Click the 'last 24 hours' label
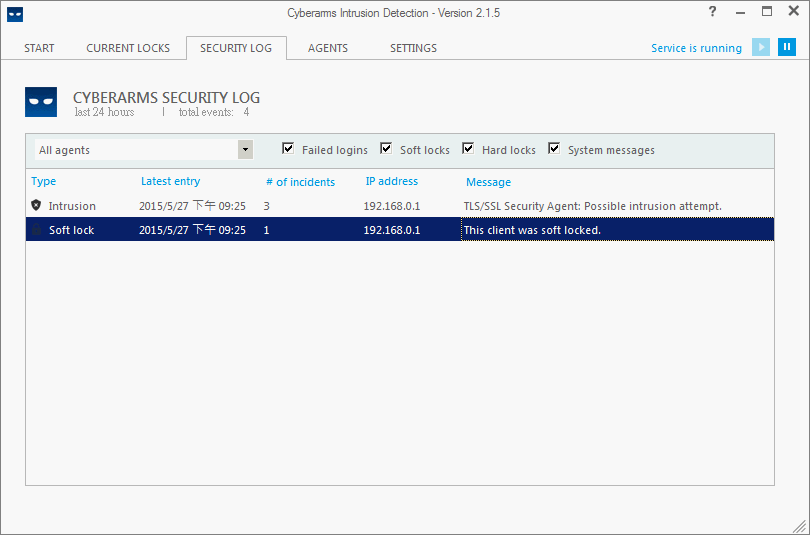This screenshot has height=535, width=810. (x=104, y=112)
